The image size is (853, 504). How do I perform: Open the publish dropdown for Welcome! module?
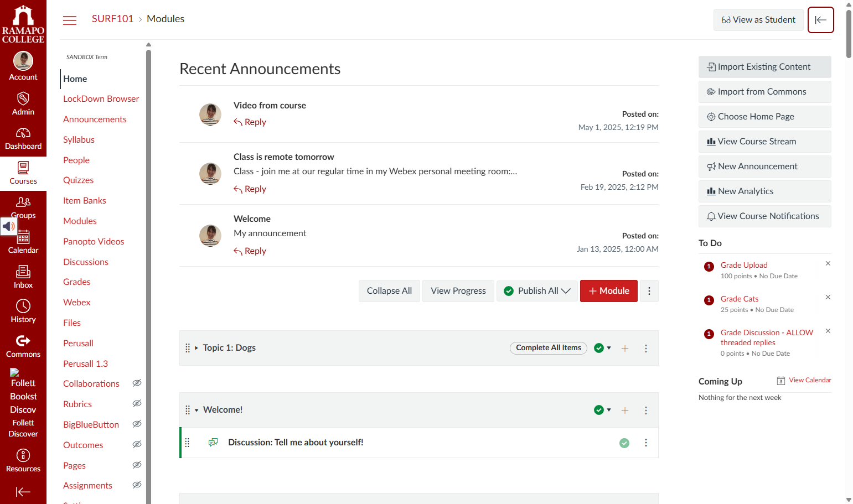tap(602, 410)
